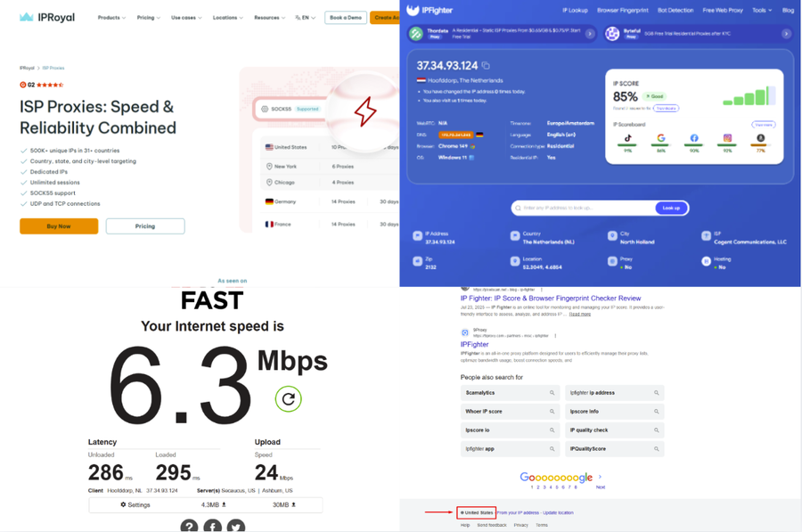The width and height of the screenshot is (802, 532).
Task: Open Browser Fingerprint in IPFighter nav
Action: (623, 10)
